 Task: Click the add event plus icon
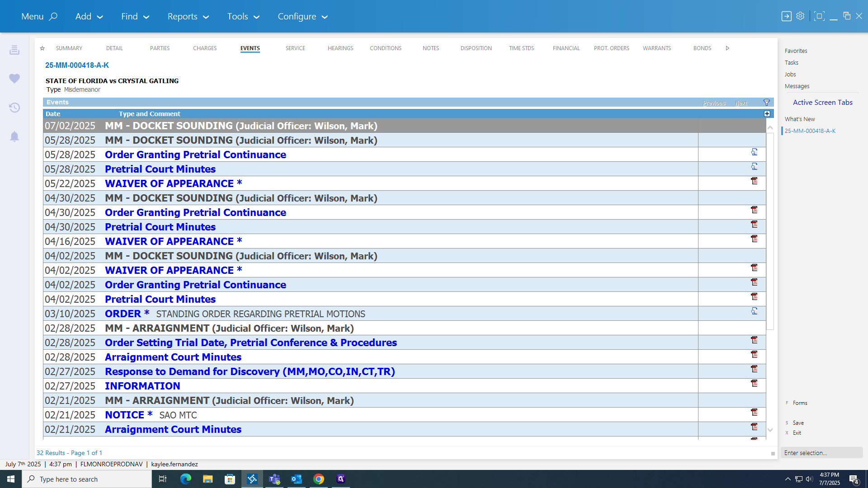(x=767, y=114)
